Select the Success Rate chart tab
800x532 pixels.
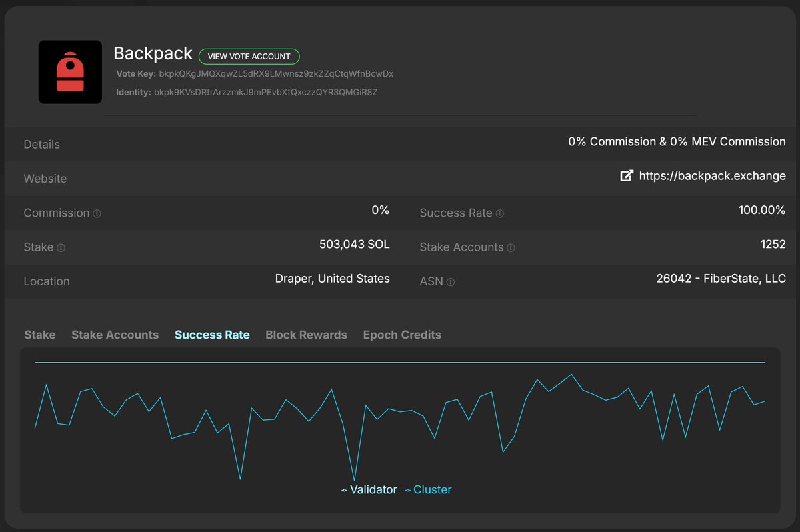(x=212, y=335)
